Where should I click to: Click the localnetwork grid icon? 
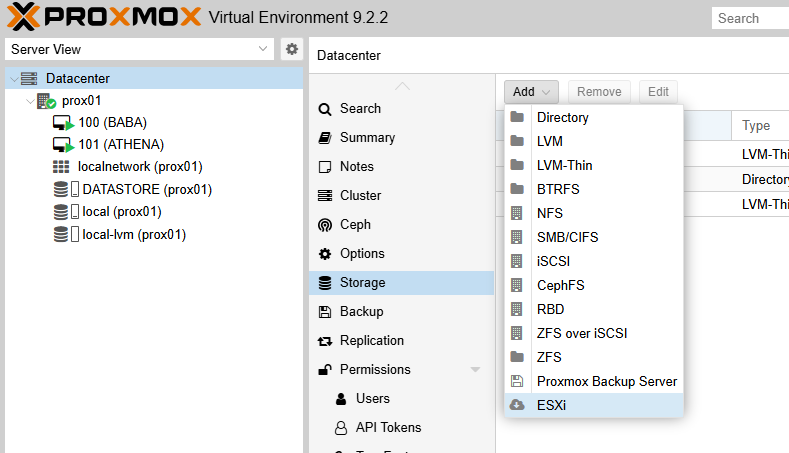tap(61, 167)
